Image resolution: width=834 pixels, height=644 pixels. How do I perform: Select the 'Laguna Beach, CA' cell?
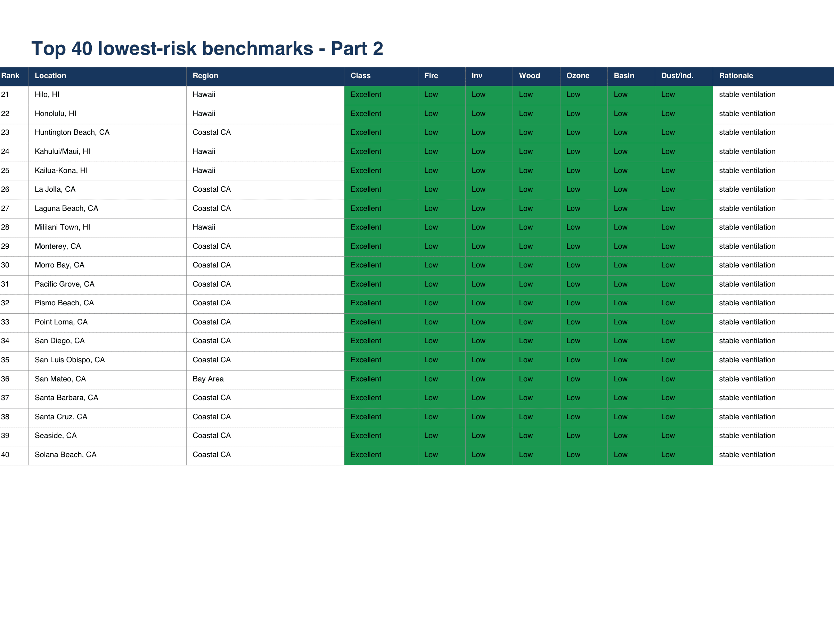point(107,209)
